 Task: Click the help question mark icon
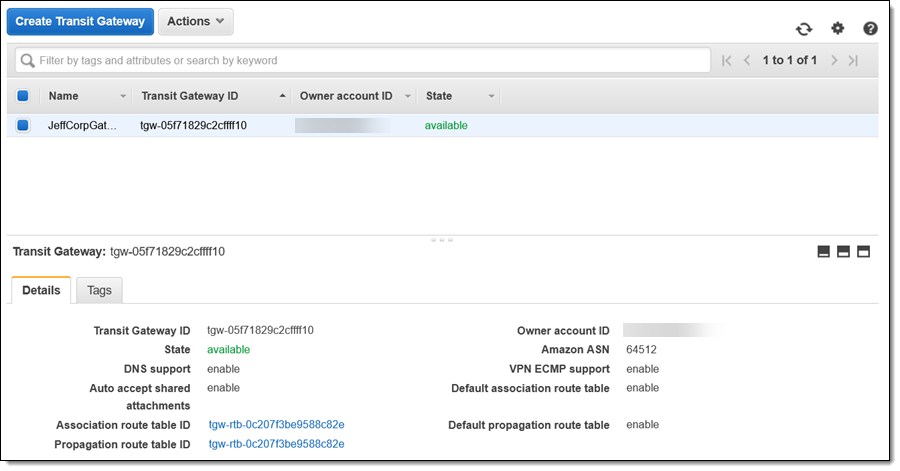[x=870, y=29]
